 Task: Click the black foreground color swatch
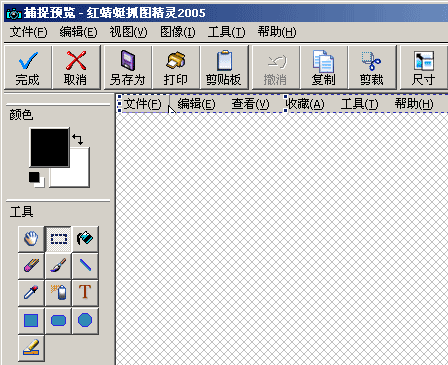[x=49, y=147]
